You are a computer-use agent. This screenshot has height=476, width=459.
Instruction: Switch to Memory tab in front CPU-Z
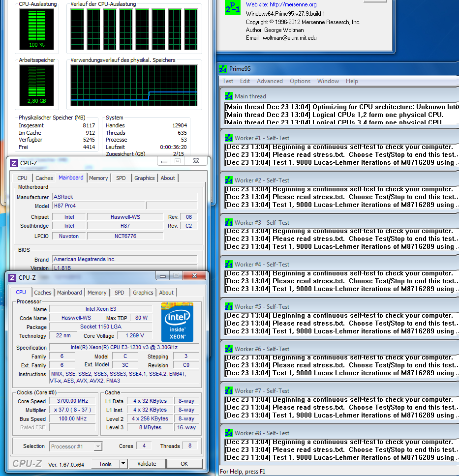pos(97,293)
